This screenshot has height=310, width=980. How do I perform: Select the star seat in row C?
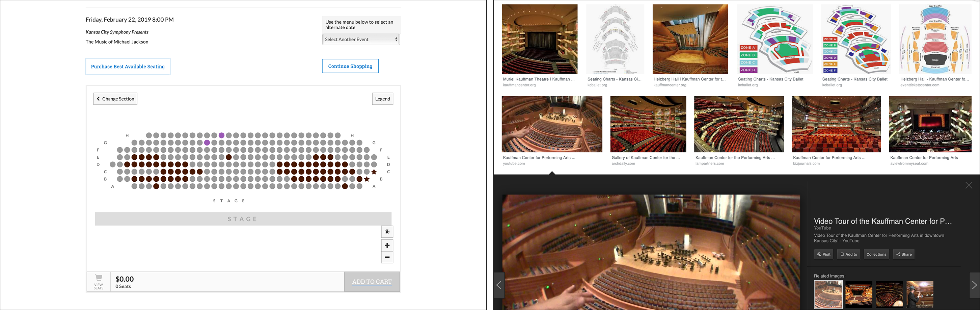(x=374, y=172)
